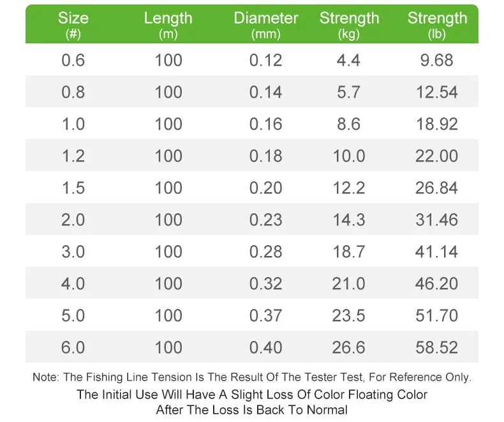The image size is (504, 422).
Task: Click the 58.52 lb strength value
Action: 437,348
